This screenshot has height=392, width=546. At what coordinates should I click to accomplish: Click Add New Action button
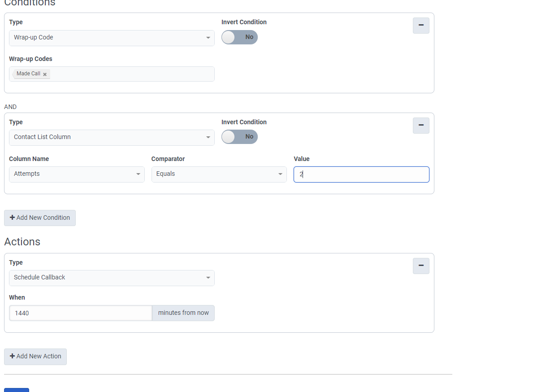35,357
